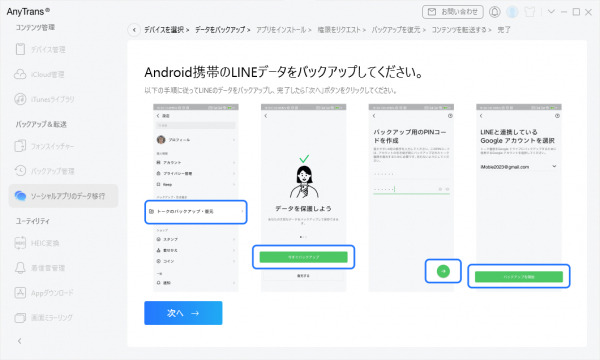Go back using breadcrumb back arrow
Image resolution: width=600 pixels, height=360 pixels.
134,30
